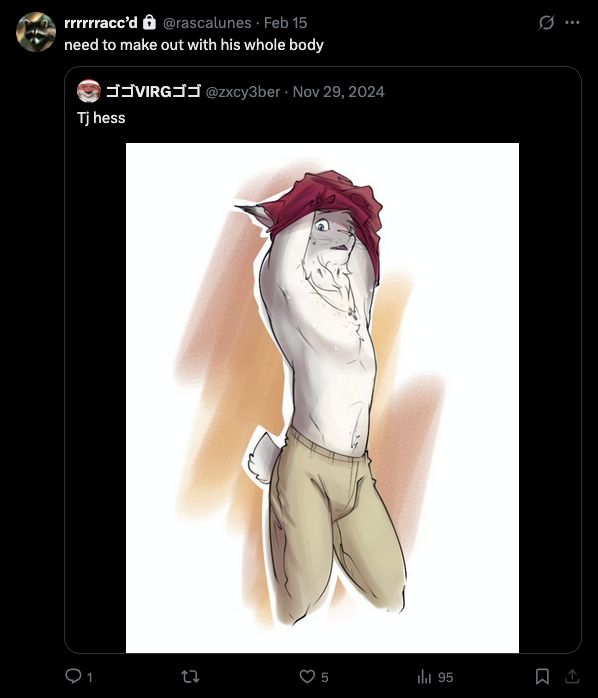Click the rrrrrracc'd display name
Viewport: 598px width, 698px height.
click(x=101, y=23)
